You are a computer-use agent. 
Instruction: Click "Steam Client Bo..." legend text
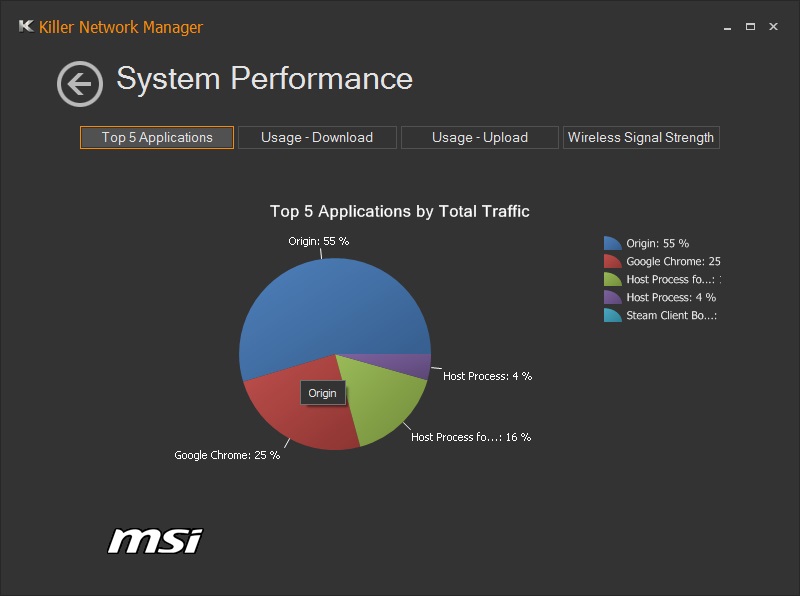tap(671, 315)
